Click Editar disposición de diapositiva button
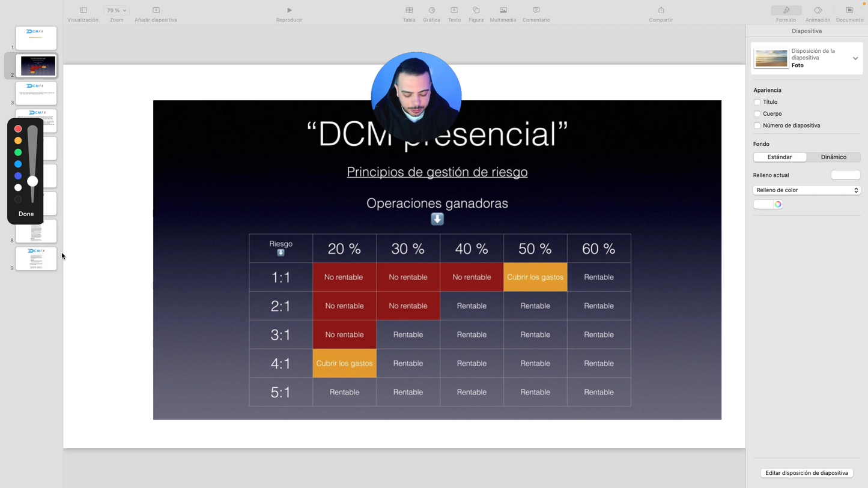 tap(806, 473)
